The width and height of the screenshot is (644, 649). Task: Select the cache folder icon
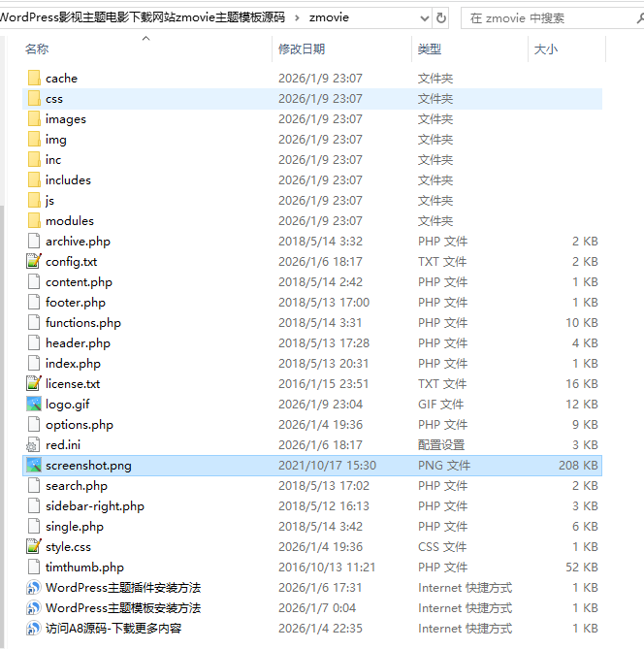[x=34, y=78]
